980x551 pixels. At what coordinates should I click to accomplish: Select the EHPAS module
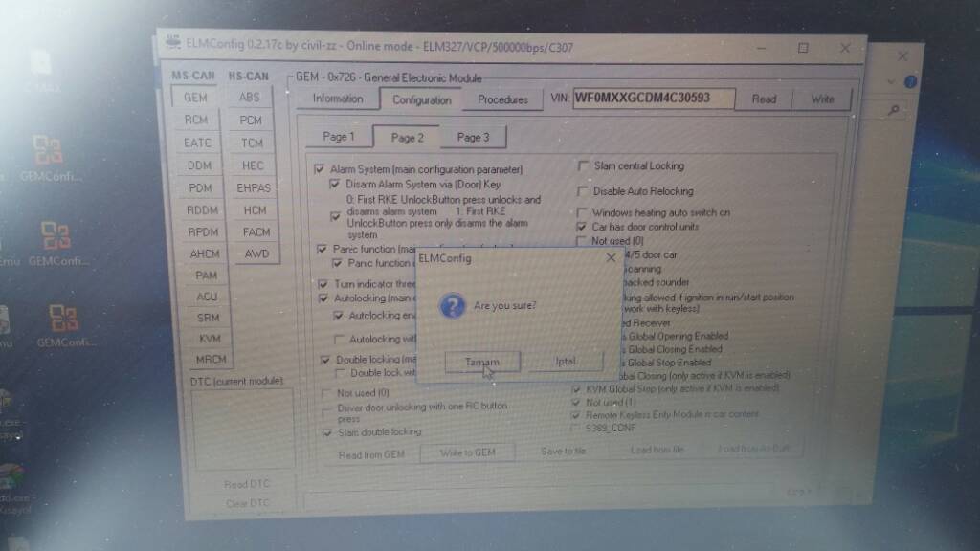pos(254,188)
